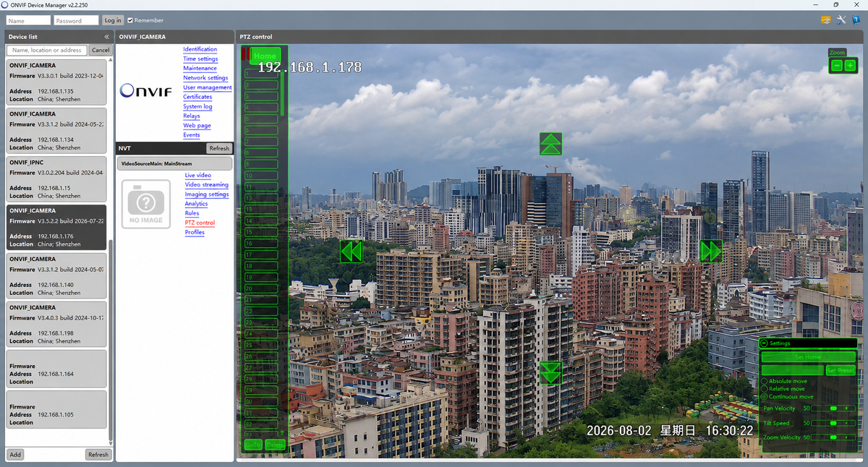Adjust the Zoom Velocity slider
The width and height of the screenshot is (868, 467).
point(833,437)
